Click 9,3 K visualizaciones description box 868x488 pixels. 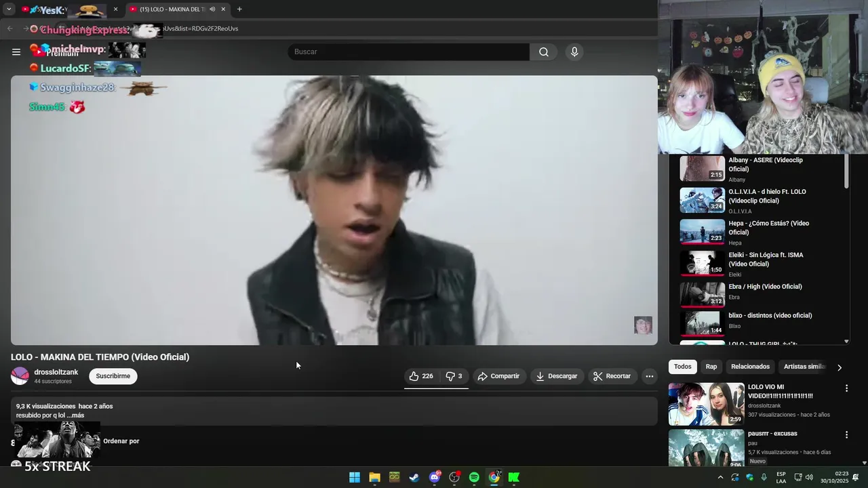pos(334,411)
